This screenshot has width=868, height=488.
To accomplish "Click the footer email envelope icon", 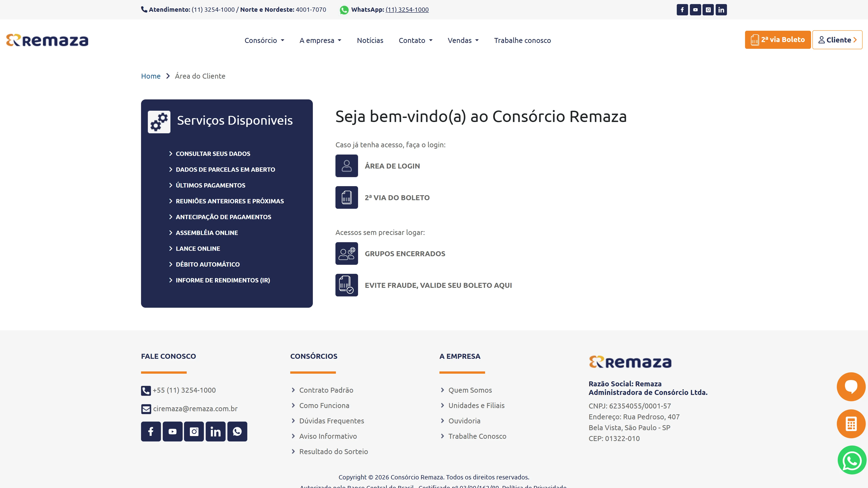I will 146,409.
